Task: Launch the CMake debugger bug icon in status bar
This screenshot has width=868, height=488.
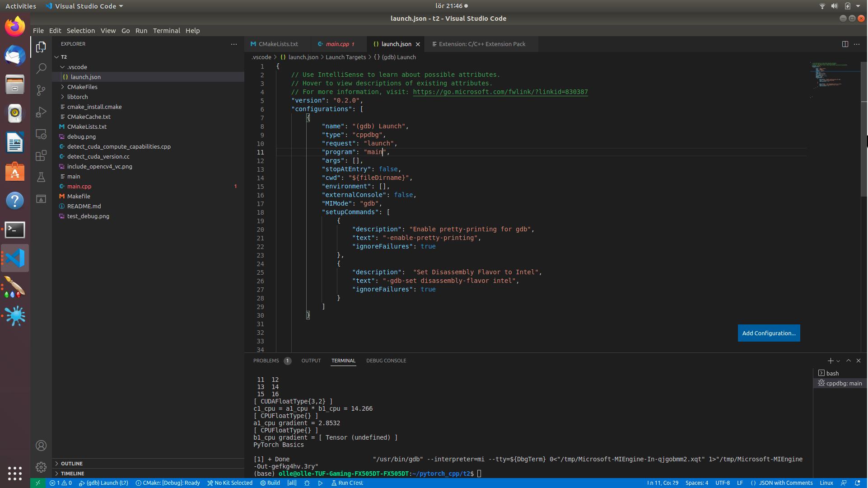Action: 307,483
